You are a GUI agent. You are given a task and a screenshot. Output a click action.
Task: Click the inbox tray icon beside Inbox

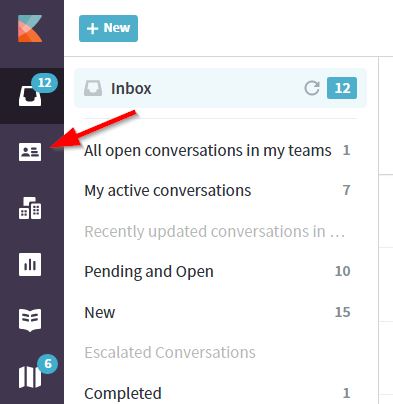[93, 88]
